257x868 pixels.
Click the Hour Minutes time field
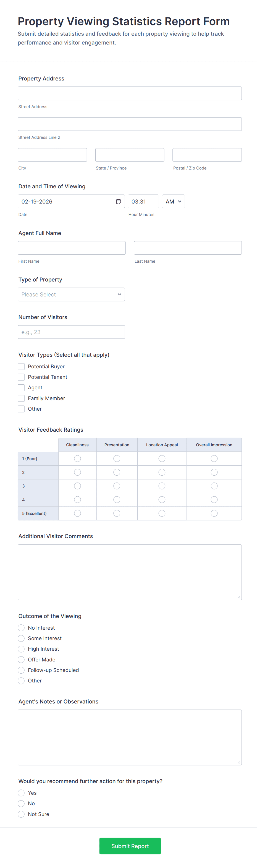[143, 202]
